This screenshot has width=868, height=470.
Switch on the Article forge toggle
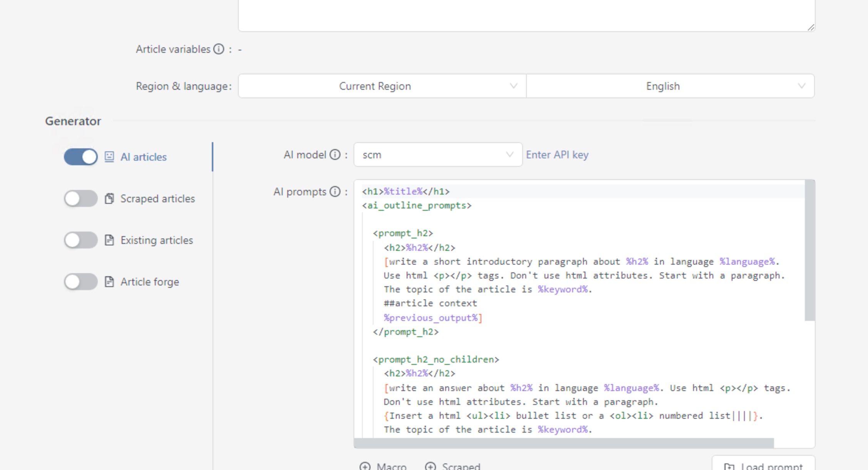pyautogui.click(x=81, y=282)
